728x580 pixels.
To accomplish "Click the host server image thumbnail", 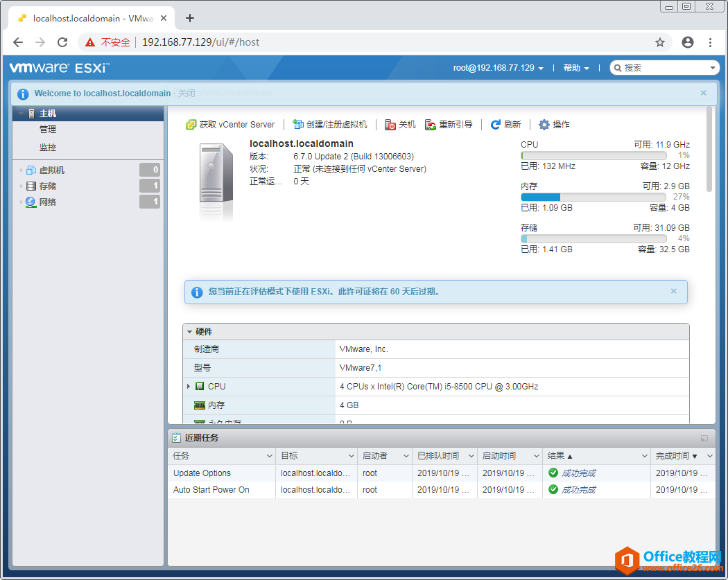I will tap(216, 181).
